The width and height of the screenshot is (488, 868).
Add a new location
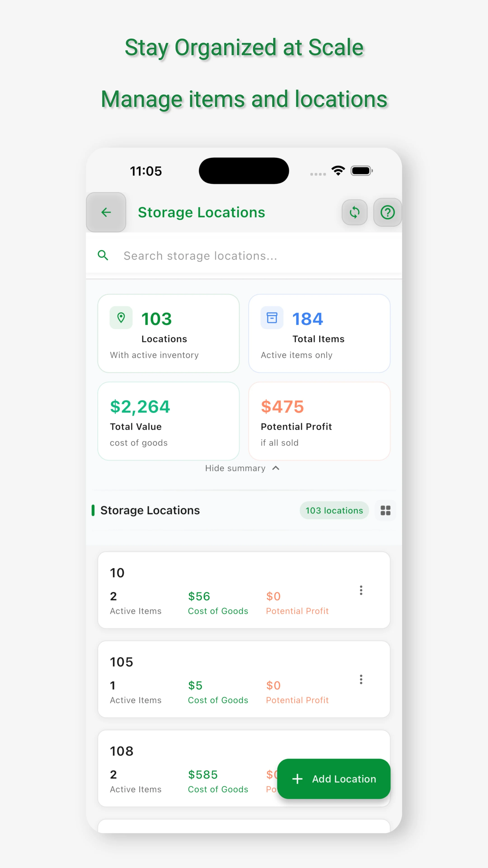[x=334, y=779]
